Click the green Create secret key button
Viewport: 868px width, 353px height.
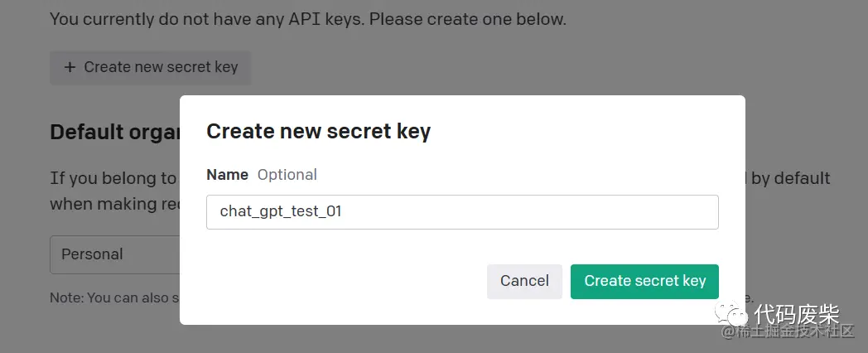[x=644, y=282]
